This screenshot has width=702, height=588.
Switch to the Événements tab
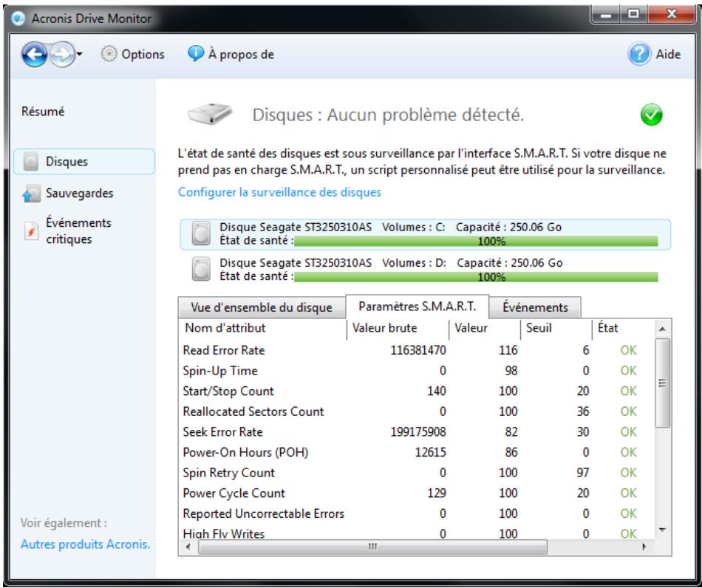pyautogui.click(x=535, y=307)
